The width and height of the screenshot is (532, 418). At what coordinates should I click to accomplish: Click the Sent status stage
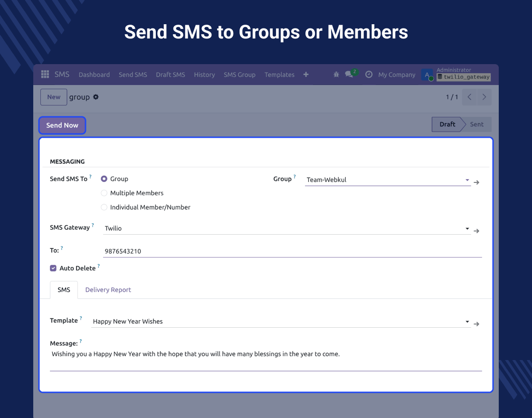pos(477,124)
